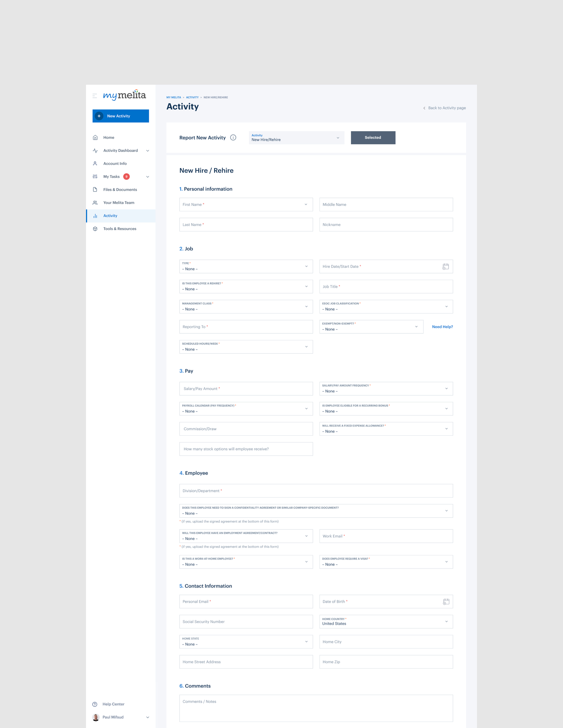Open Help Center link

point(113,704)
